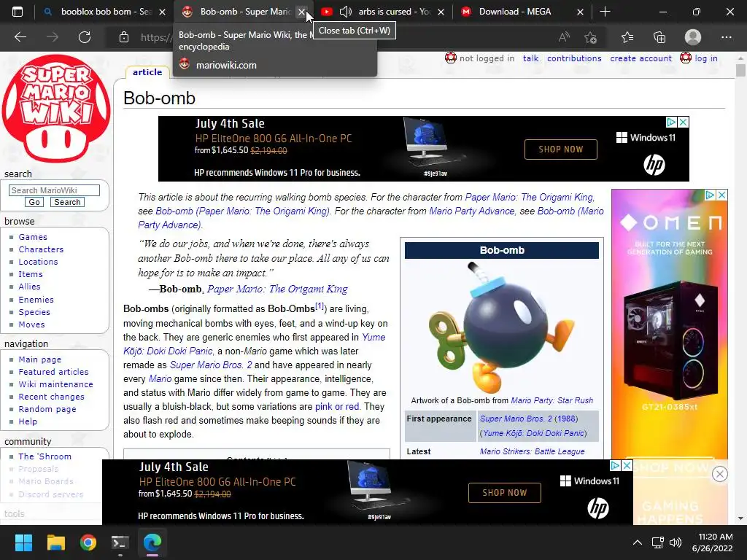Open Items in browse sidebar
747x560 pixels.
[31, 274]
